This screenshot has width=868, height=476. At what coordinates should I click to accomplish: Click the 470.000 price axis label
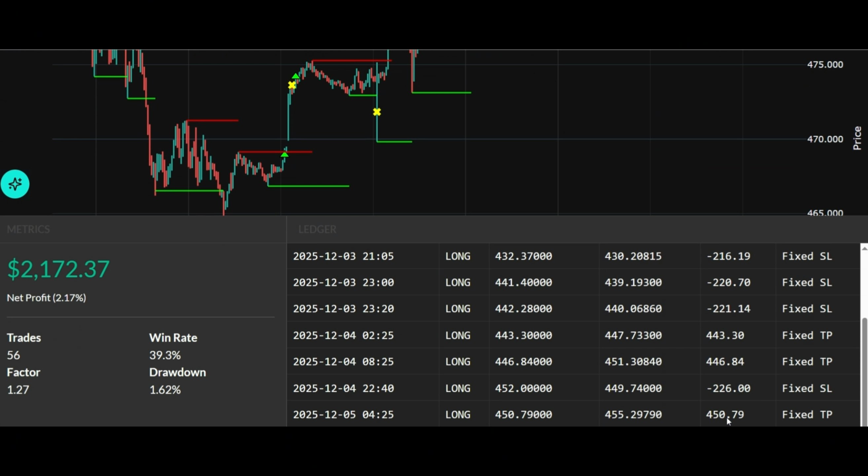[824, 139]
